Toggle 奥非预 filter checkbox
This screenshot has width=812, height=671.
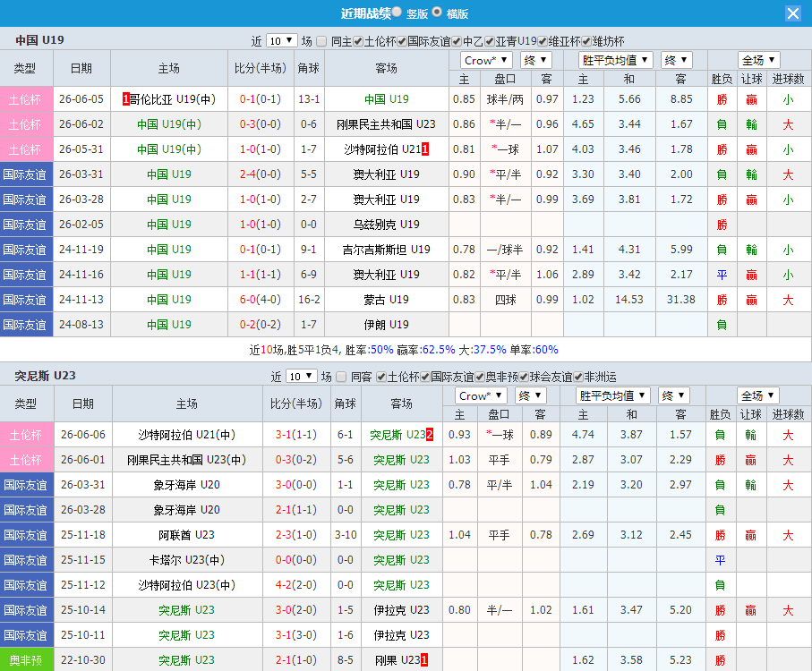click(x=480, y=378)
